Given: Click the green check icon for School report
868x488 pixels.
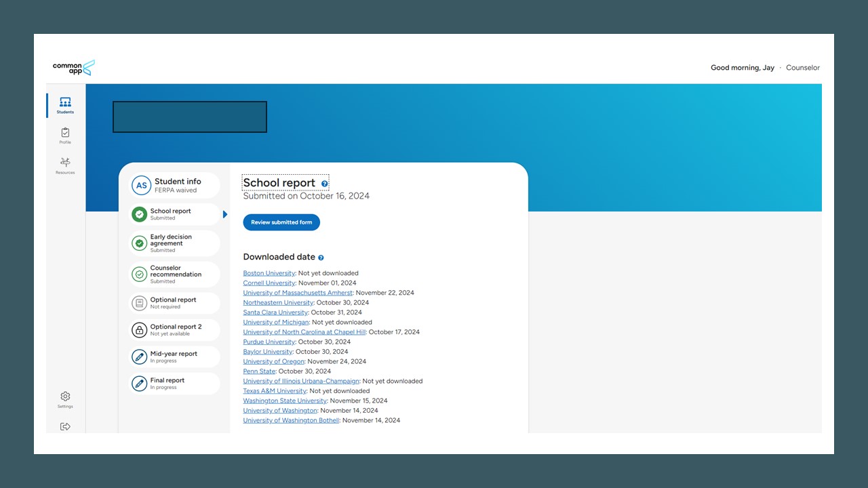Looking at the screenshot, I should (x=140, y=214).
